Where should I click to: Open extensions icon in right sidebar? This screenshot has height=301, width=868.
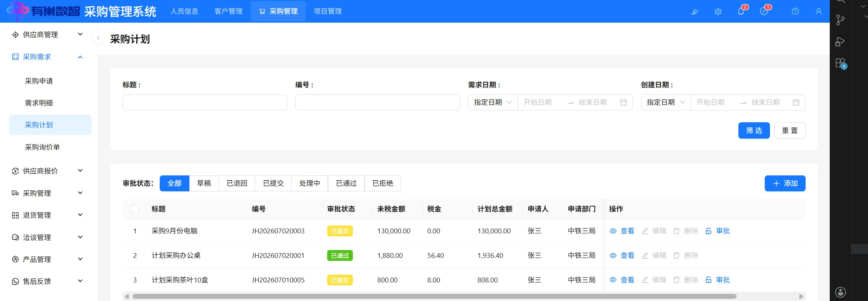[x=841, y=63]
